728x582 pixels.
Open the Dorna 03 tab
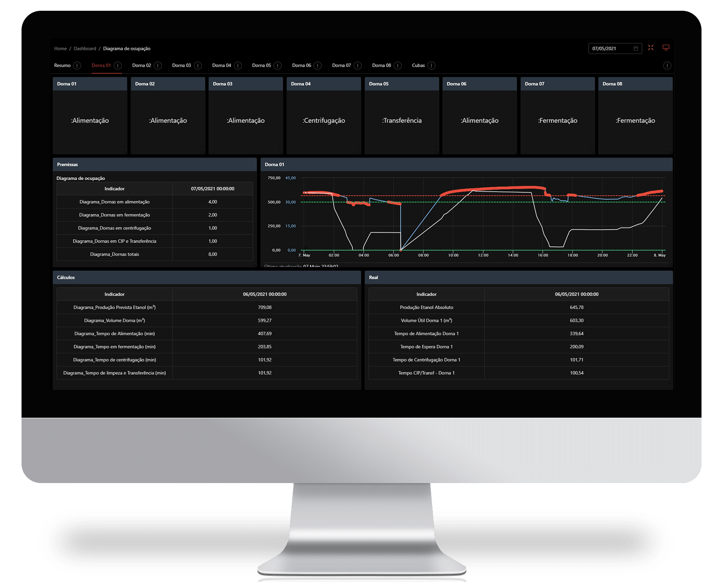point(181,65)
